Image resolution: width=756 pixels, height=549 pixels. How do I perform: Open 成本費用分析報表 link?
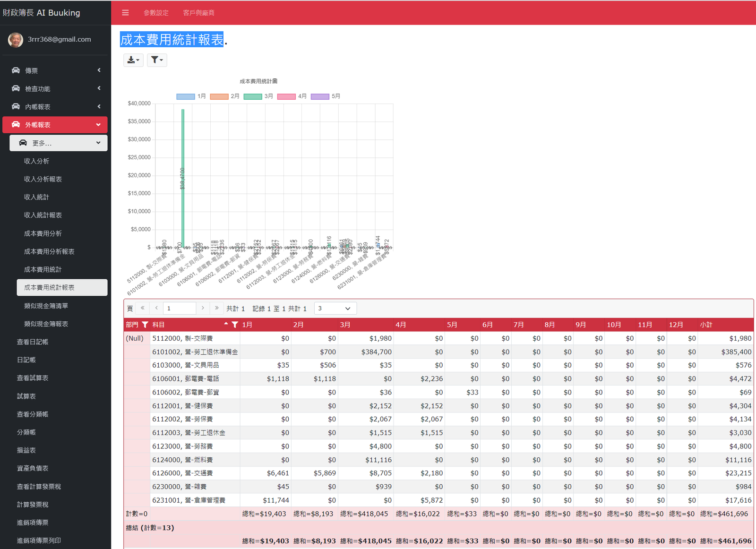tap(49, 251)
